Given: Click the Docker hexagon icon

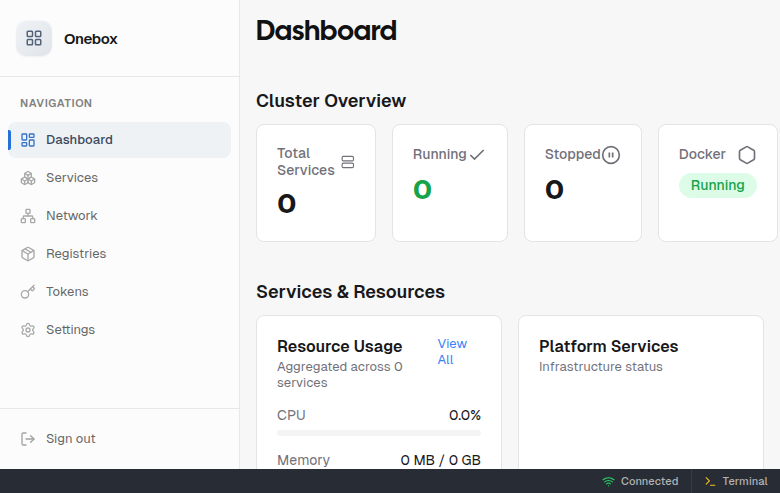Looking at the screenshot, I should point(747,155).
